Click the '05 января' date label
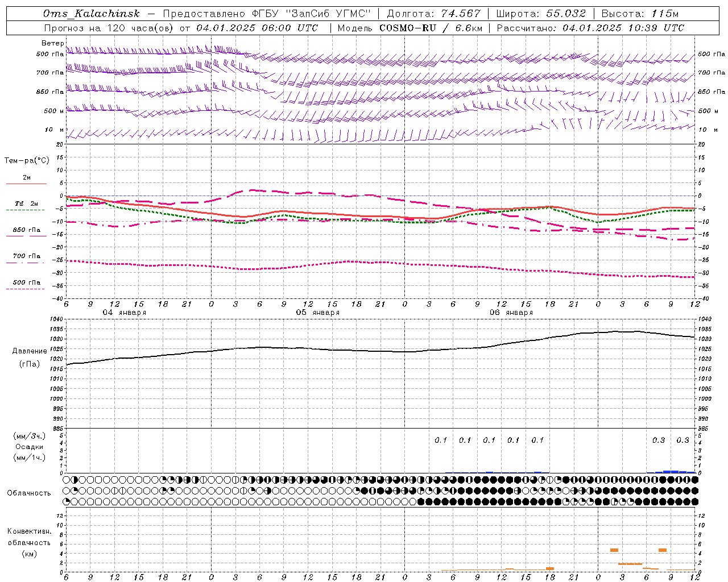 317,313
